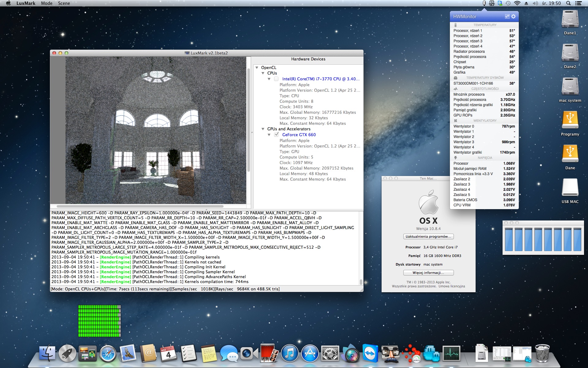The width and height of the screenshot is (588, 368).
Task: Collapse Intel Core i7-3770 device details
Action: pos(269,79)
